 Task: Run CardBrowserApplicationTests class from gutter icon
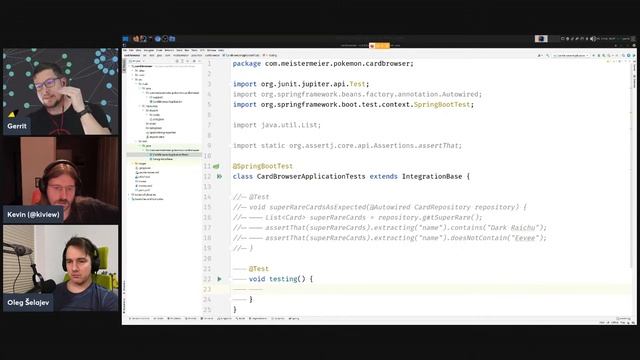(219, 176)
